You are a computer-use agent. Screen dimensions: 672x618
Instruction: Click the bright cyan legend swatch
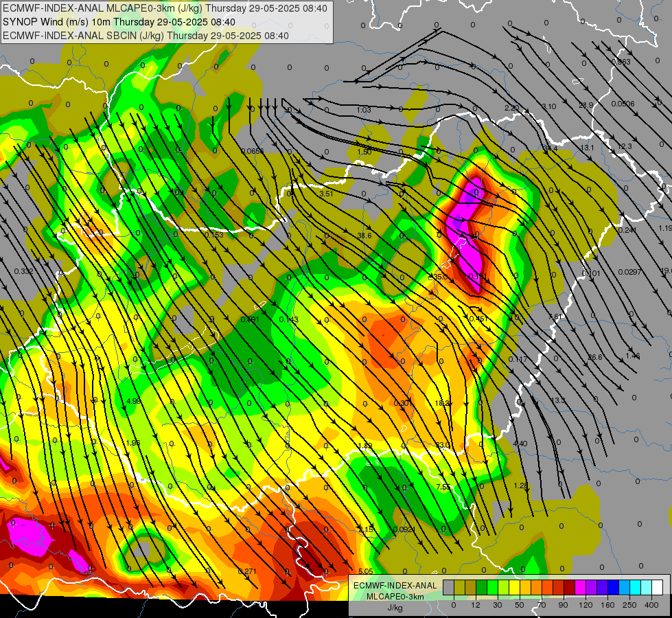click(635, 587)
